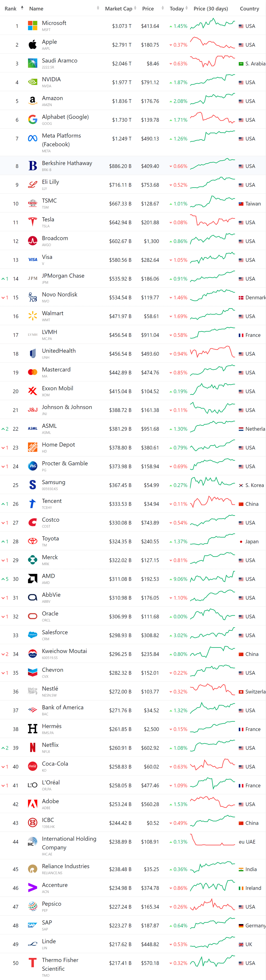Click the Tesla logo icon

click(33, 222)
